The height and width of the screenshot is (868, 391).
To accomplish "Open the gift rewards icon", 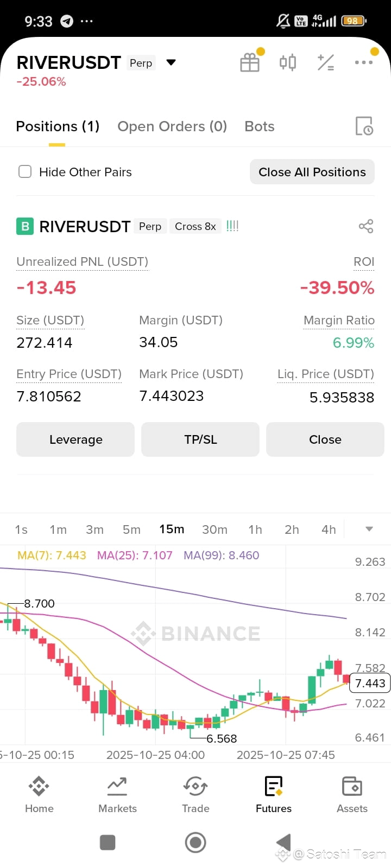I will [250, 62].
